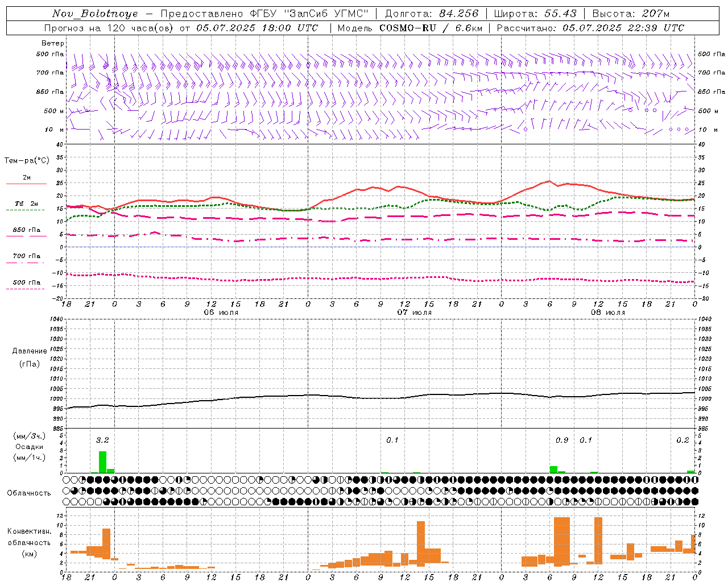Click the 'Конвективн.' convective cloud label
The width and height of the screenshot is (728, 582).
pos(29,531)
